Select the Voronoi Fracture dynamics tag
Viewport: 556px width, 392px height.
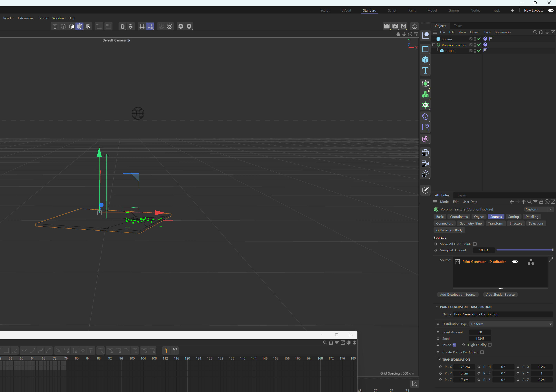point(485,44)
